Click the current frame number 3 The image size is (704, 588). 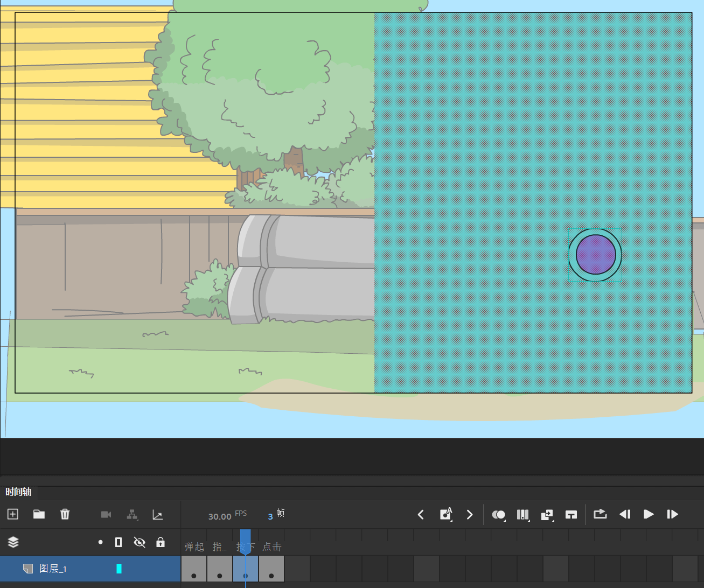click(x=270, y=516)
